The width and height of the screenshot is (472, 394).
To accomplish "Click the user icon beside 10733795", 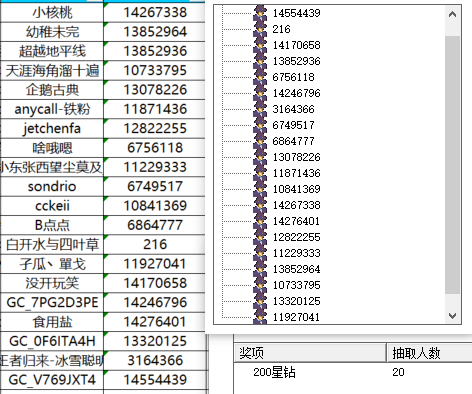I will point(260,285).
